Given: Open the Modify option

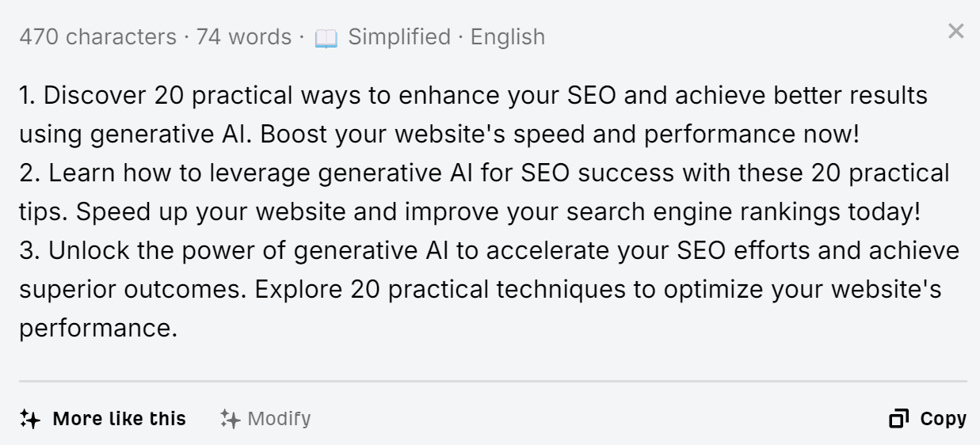Looking at the screenshot, I should click(279, 419).
